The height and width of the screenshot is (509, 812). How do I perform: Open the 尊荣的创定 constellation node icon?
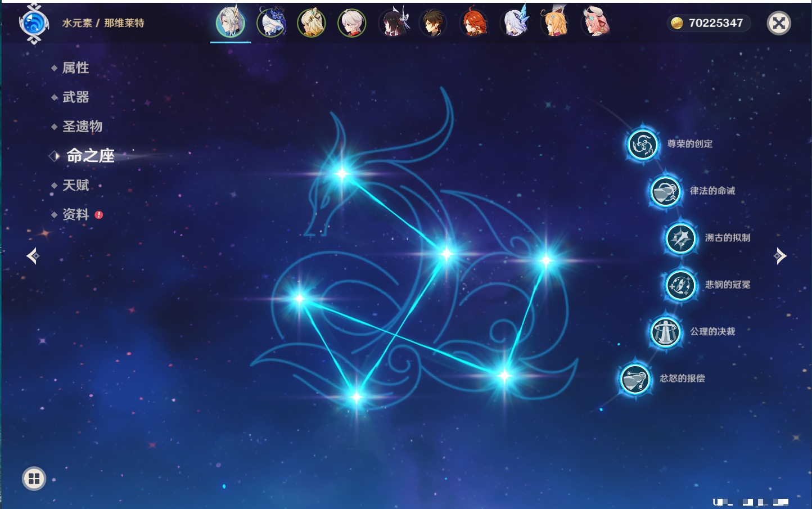pos(642,145)
